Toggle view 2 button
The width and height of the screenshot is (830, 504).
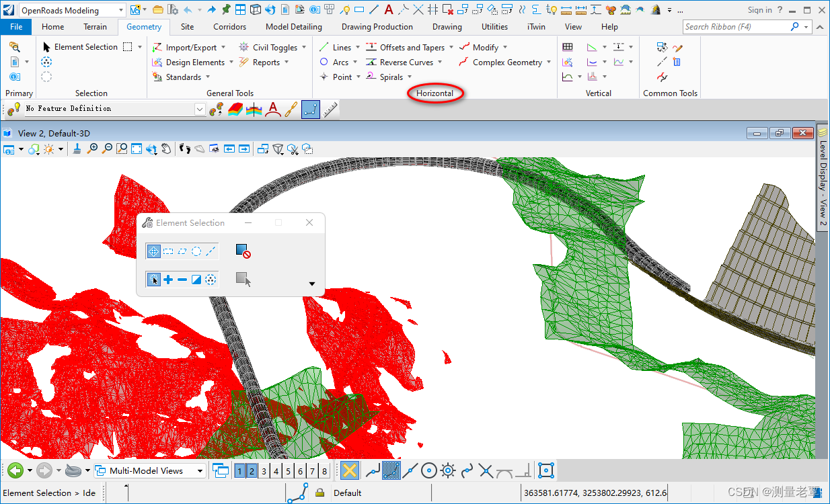point(252,471)
